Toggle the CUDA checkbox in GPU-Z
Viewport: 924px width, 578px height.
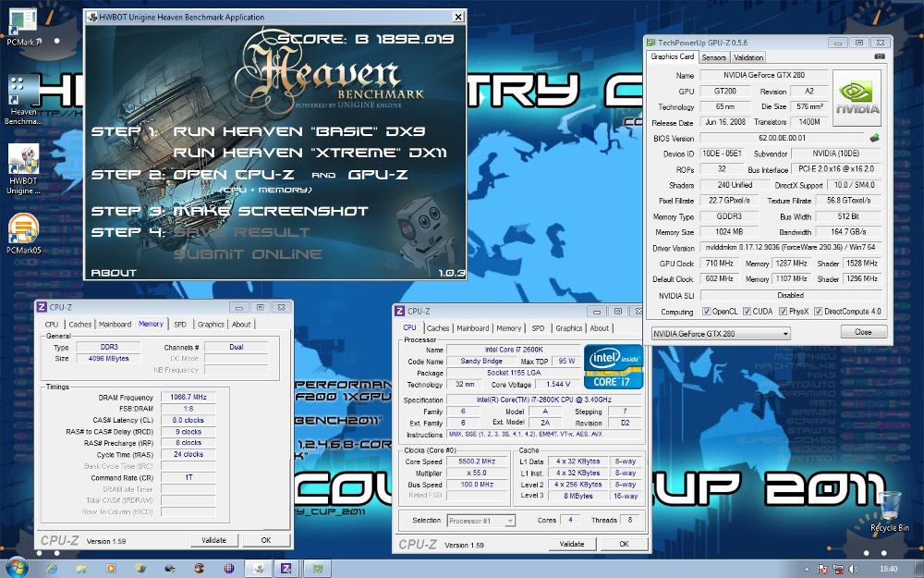pos(747,312)
